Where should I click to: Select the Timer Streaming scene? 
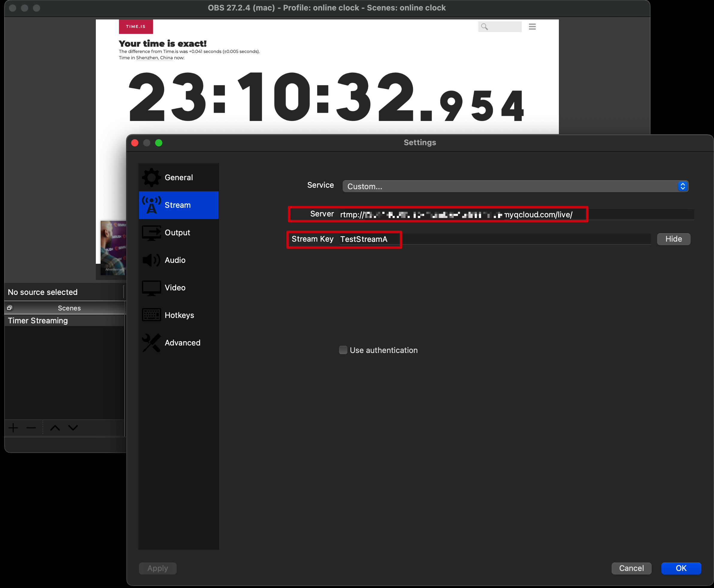(38, 320)
